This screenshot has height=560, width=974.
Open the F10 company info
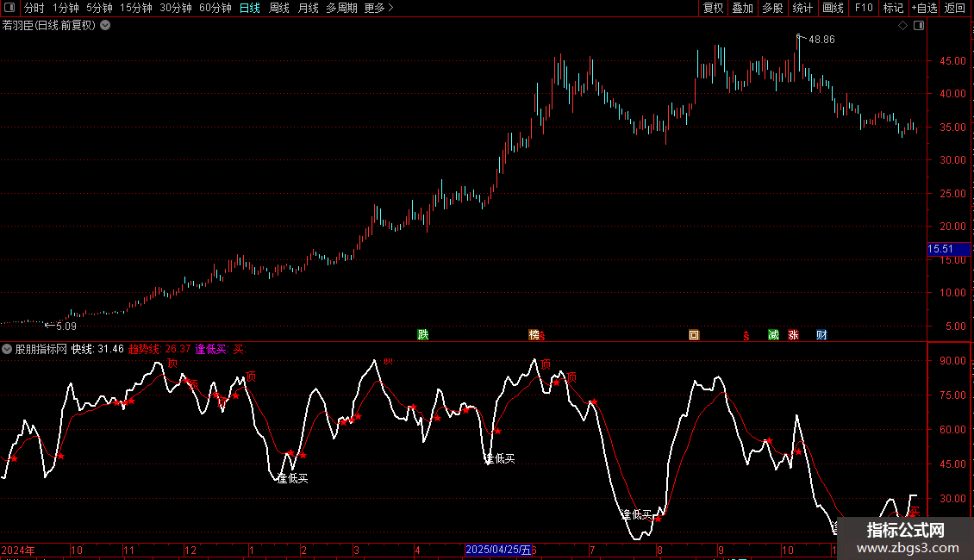(x=864, y=8)
